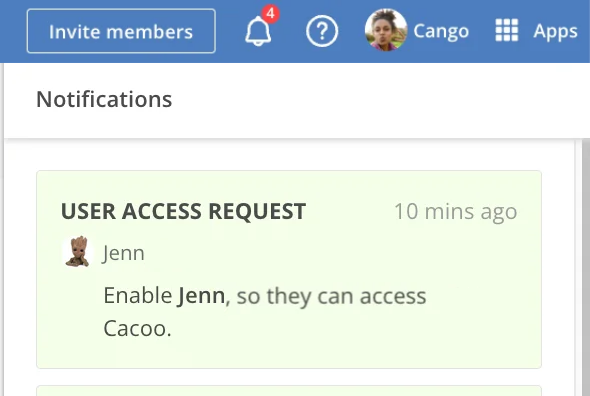
Task: Open the Apps grid icon
Action: (x=506, y=30)
